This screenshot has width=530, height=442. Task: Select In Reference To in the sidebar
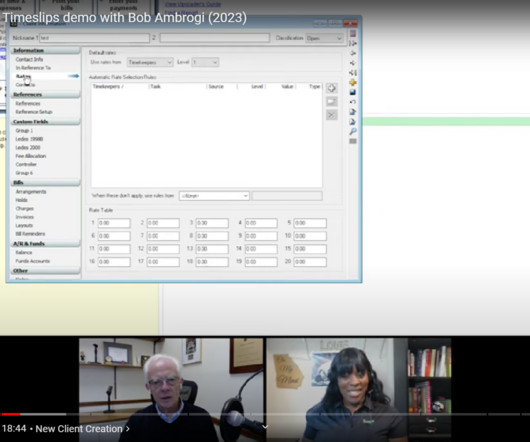(x=33, y=68)
